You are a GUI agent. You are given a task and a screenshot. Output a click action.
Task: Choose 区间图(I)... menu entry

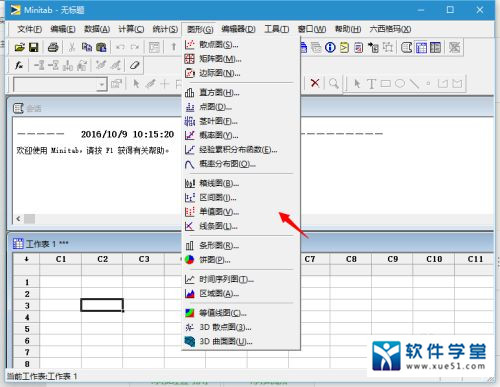[x=241, y=198]
